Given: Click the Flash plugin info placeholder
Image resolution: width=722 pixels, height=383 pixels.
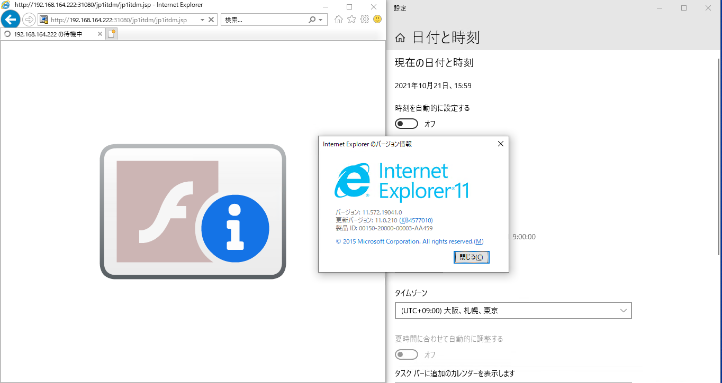Looking at the screenshot, I should point(193,211).
